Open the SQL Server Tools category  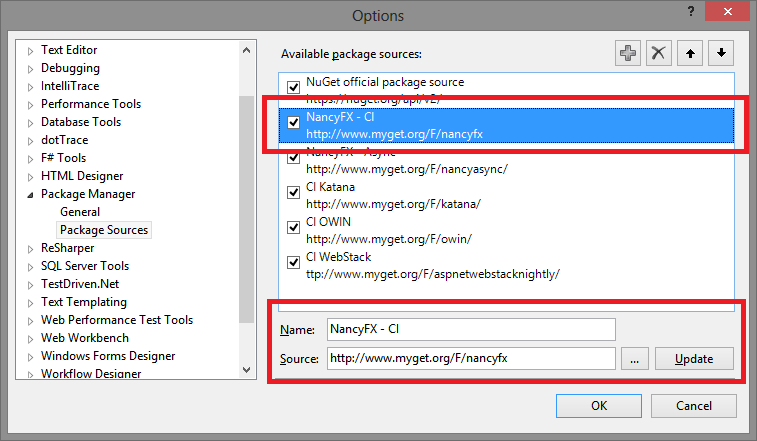[x=85, y=266]
